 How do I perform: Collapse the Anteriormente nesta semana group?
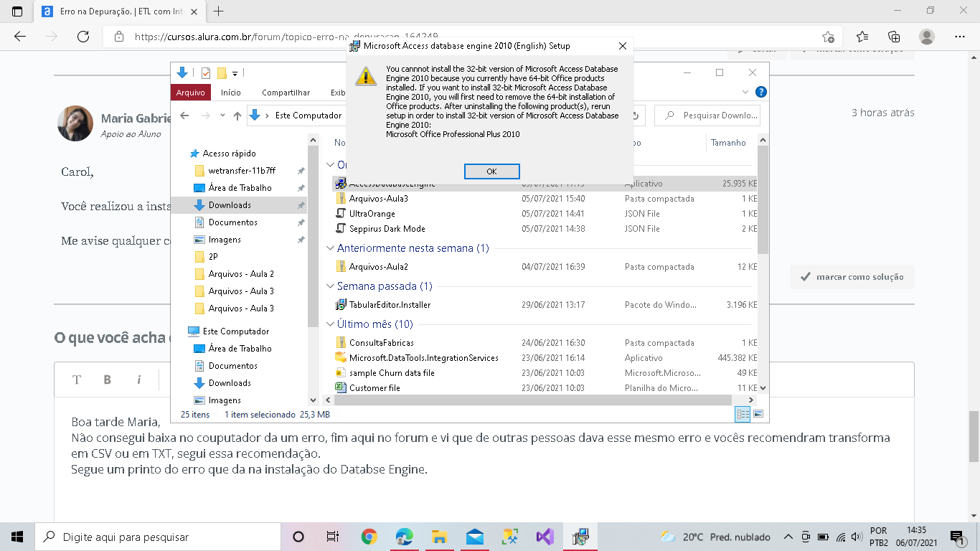pyautogui.click(x=331, y=248)
